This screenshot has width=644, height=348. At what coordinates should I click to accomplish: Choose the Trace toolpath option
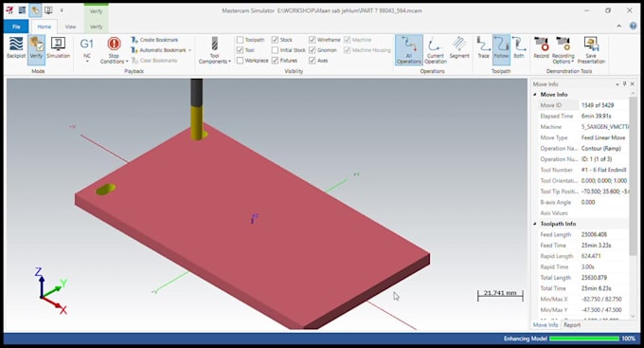tap(483, 47)
